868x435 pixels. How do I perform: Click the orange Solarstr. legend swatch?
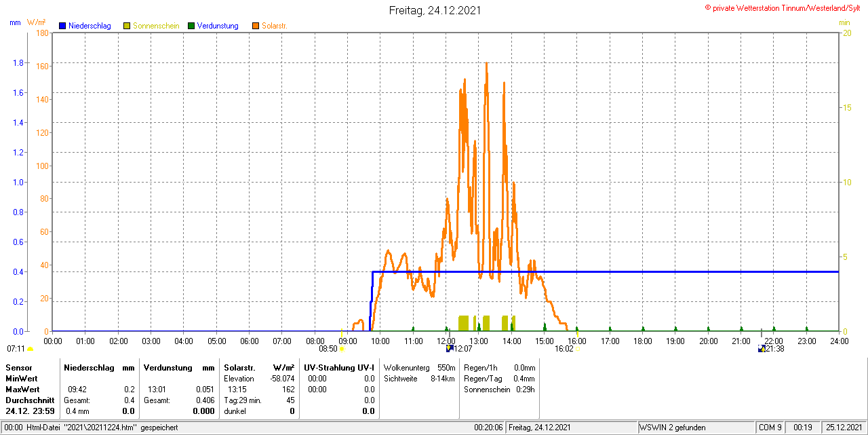pos(256,26)
